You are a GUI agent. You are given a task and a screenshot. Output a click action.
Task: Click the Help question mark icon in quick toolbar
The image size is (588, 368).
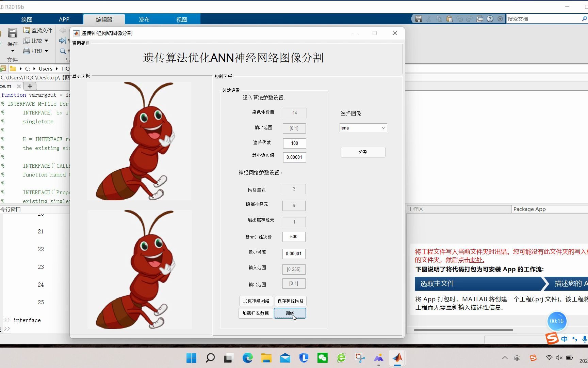490,19
